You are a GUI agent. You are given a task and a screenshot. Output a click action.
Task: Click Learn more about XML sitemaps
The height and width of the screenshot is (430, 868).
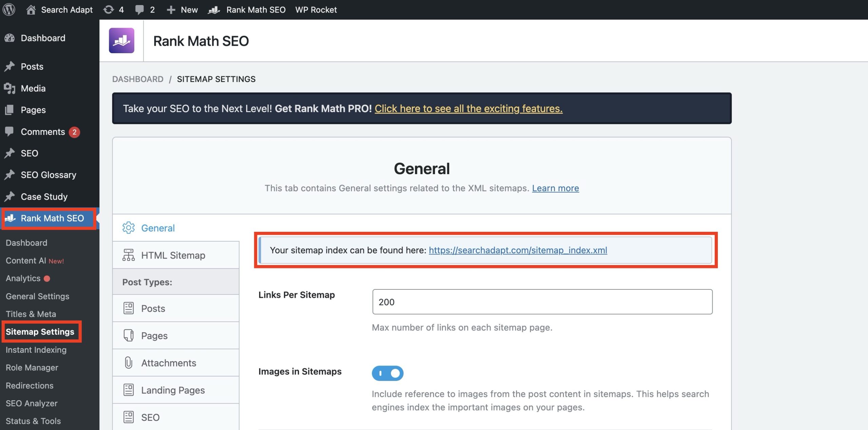coord(556,188)
